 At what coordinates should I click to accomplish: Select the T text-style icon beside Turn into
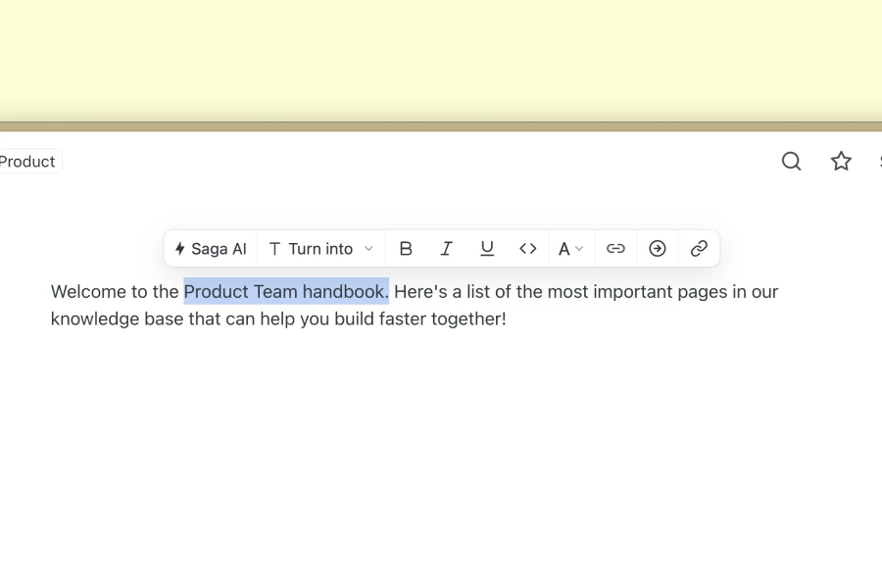click(274, 248)
